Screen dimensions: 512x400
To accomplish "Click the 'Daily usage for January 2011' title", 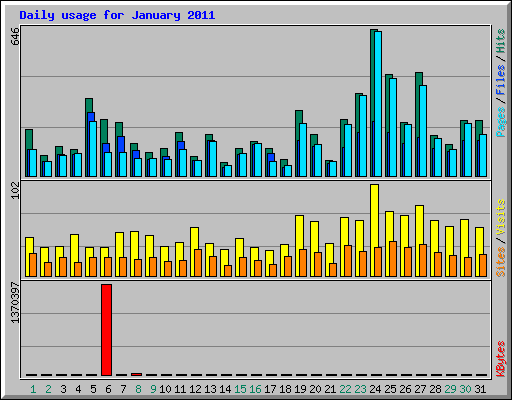I will (x=117, y=15).
